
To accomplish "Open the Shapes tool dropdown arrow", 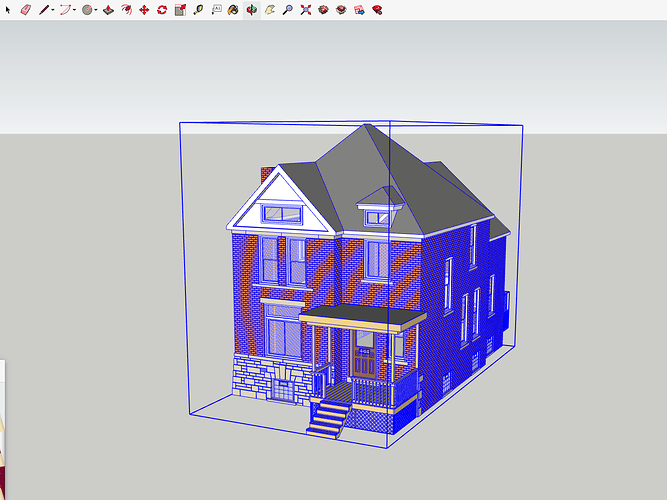I will 96,10.
